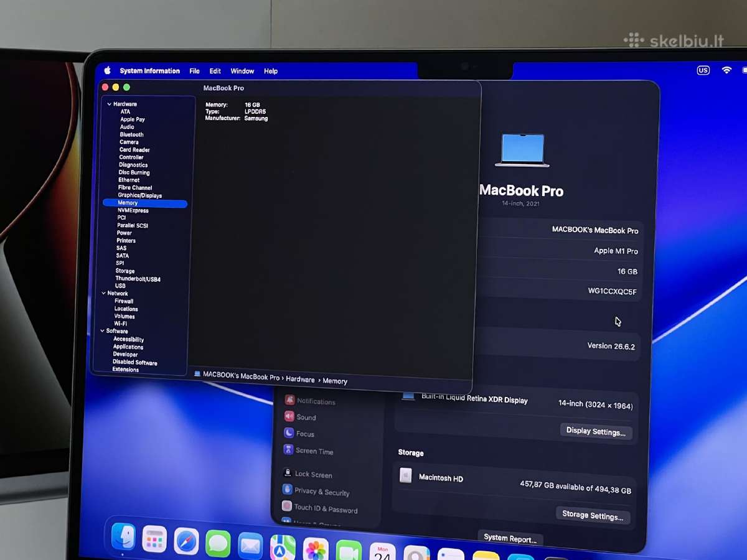Click the Built-in Liquid Retina XDR Display icon
Image resolution: width=747 pixels, height=560 pixels.
click(408, 396)
